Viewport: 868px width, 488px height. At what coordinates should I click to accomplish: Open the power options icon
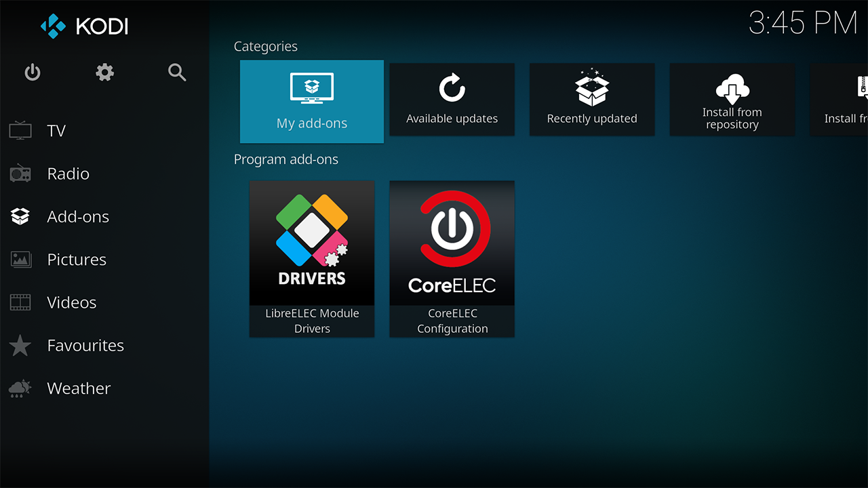[x=33, y=72]
